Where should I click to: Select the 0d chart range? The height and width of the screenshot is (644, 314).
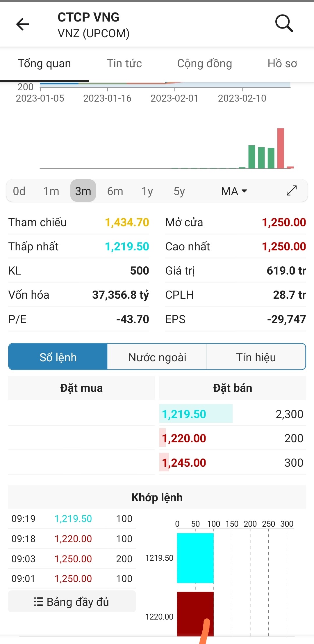tap(19, 191)
